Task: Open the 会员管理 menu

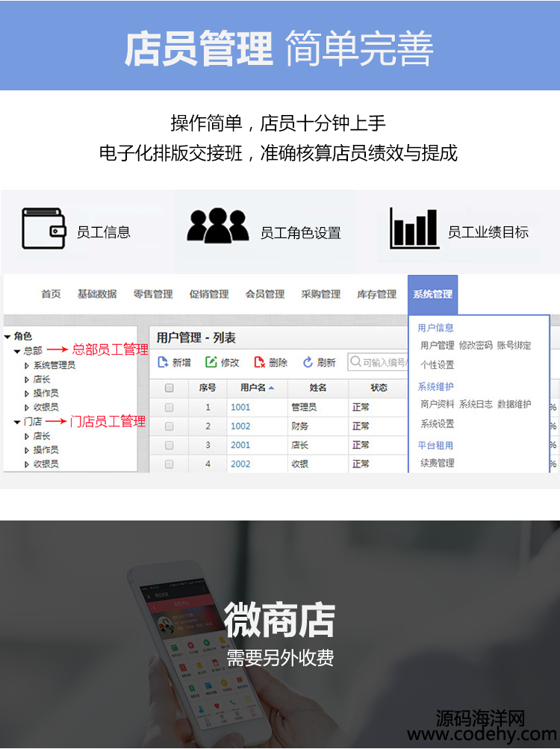Action: 265,294
